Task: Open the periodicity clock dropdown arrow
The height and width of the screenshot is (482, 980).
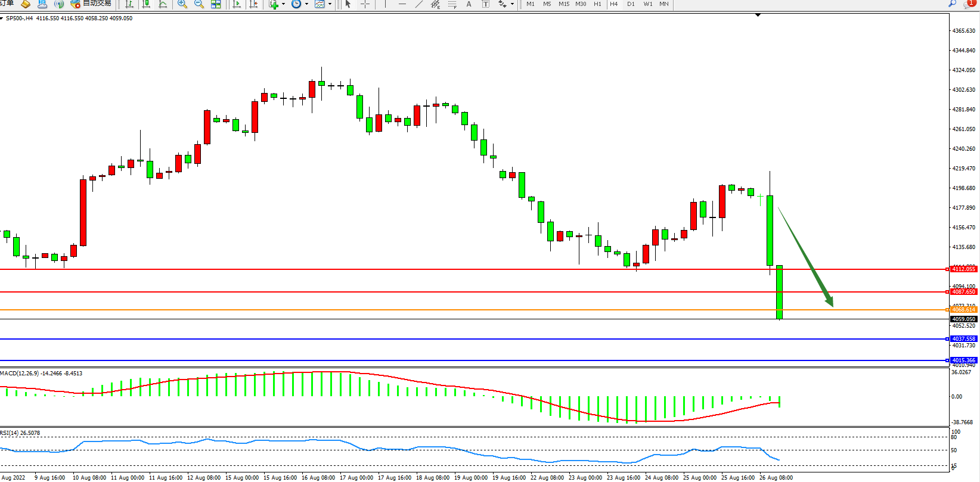Action: [x=306, y=4]
